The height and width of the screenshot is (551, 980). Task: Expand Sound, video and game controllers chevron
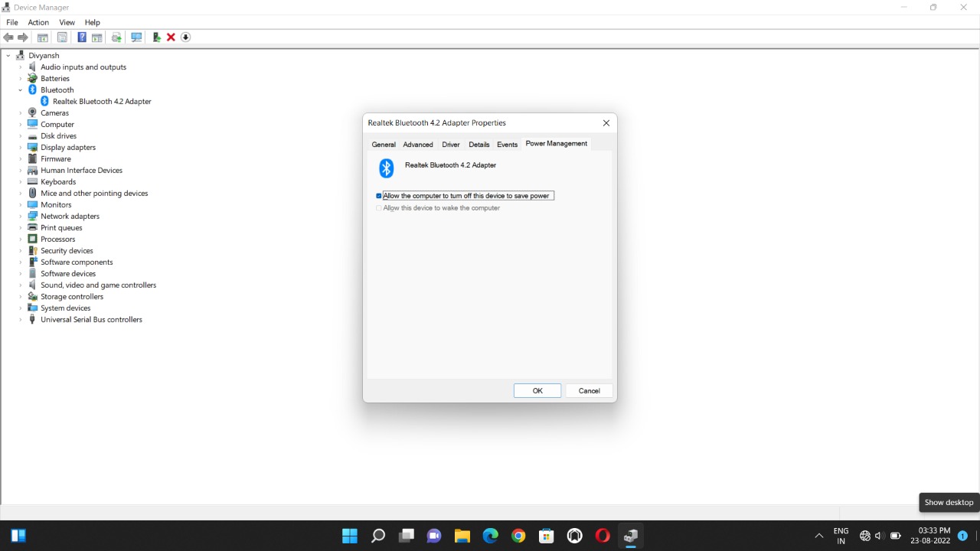21,285
